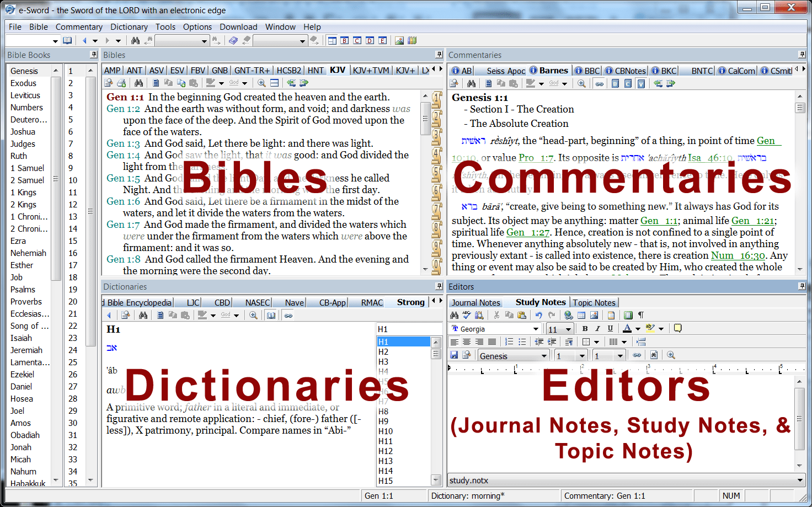The image size is (812, 507).
Task: Justify text in the editor
Action: click(492, 342)
